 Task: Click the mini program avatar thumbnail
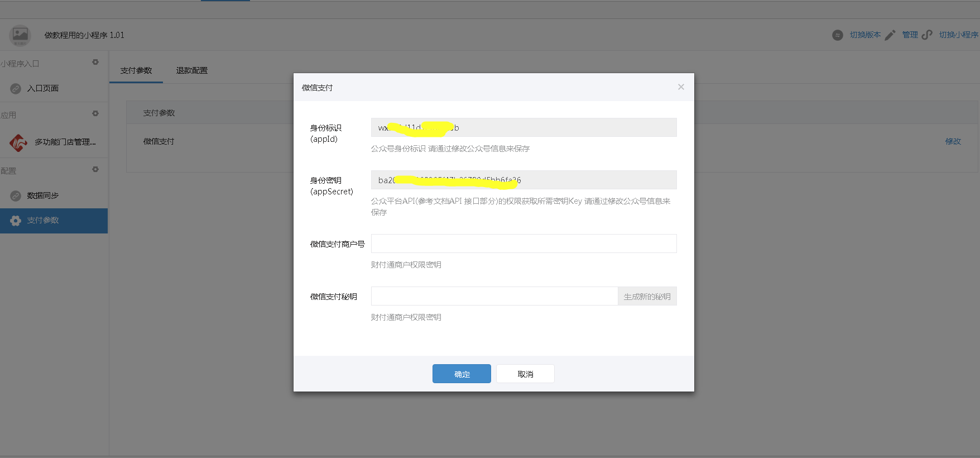(20, 35)
